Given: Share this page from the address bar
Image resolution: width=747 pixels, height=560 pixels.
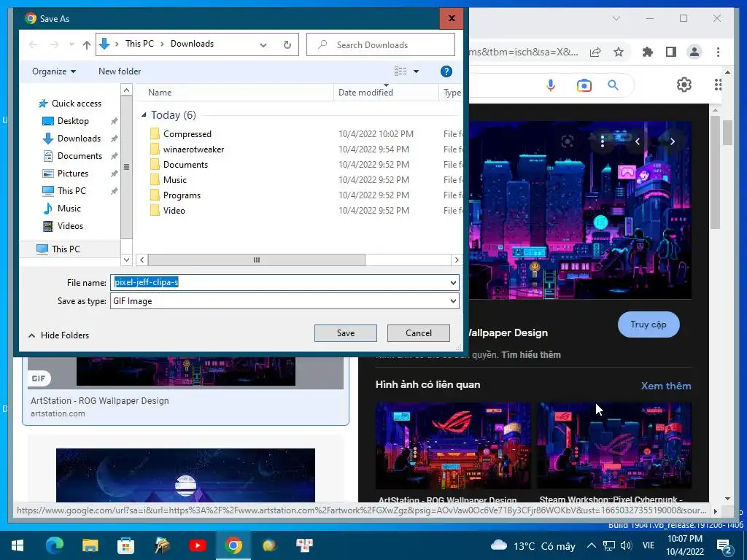Looking at the screenshot, I should click(x=595, y=52).
